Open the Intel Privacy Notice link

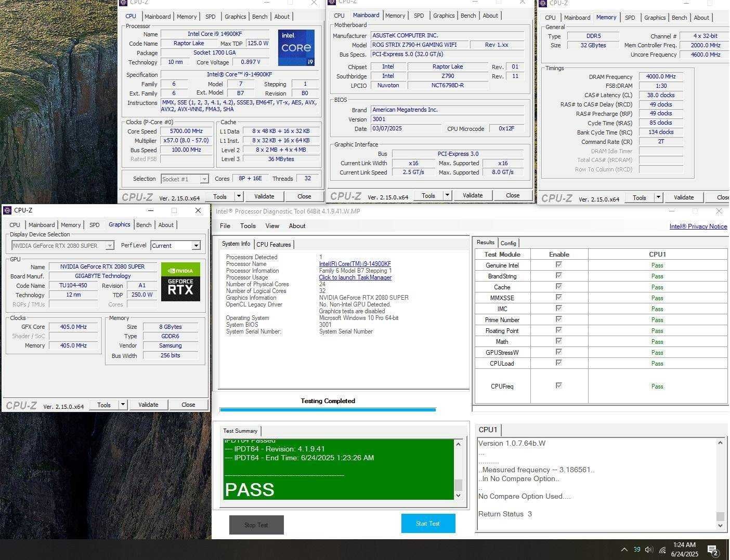(x=698, y=226)
